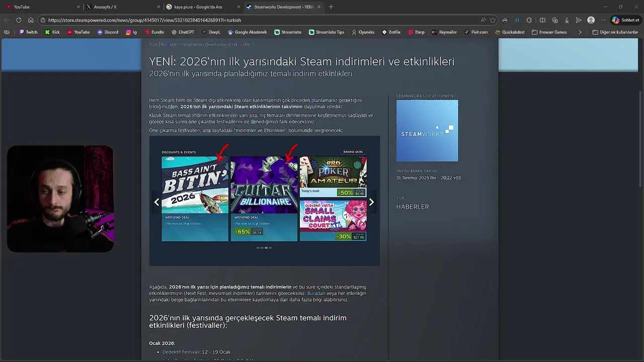Click the red-goggles avatar extension icon
The height and width of the screenshot is (362, 644).
click(x=505, y=20)
